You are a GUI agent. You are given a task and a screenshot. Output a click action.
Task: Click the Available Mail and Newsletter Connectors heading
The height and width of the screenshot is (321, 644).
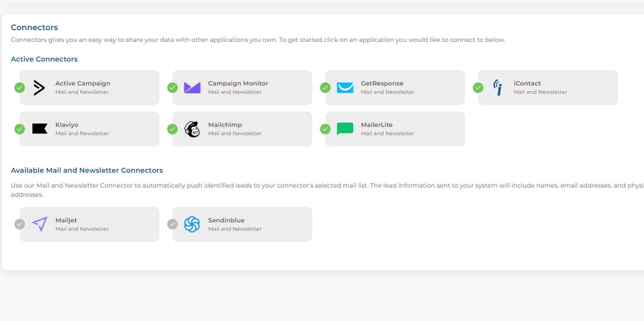point(87,170)
